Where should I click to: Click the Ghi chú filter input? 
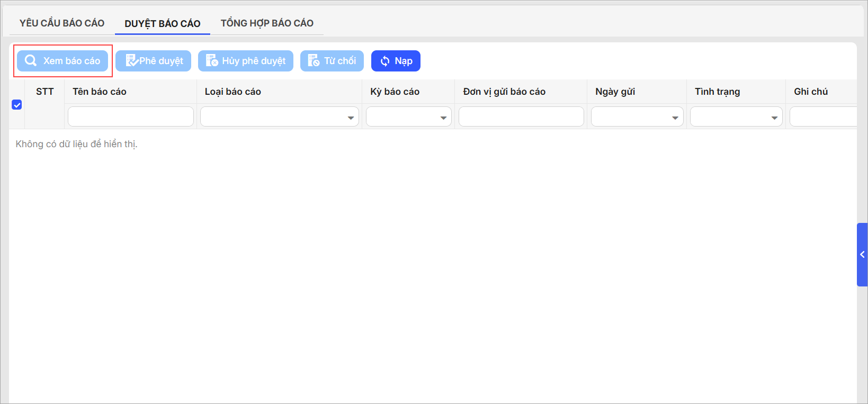pyautogui.click(x=823, y=116)
